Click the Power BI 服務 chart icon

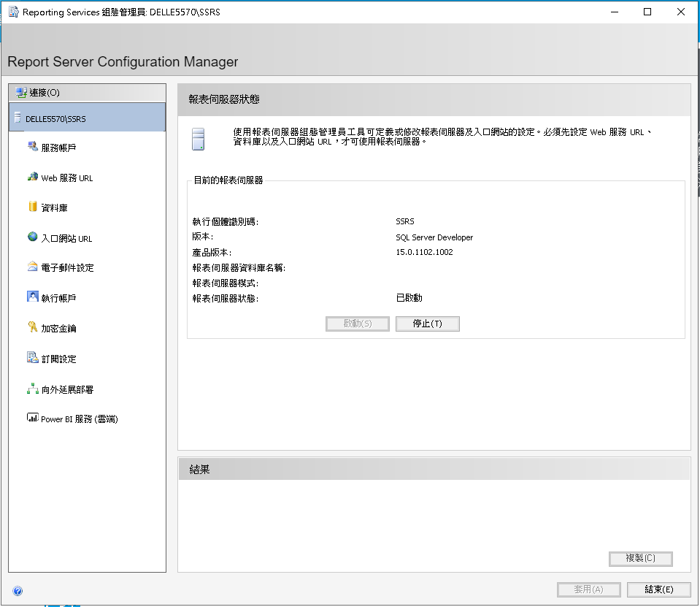point(33,418)
